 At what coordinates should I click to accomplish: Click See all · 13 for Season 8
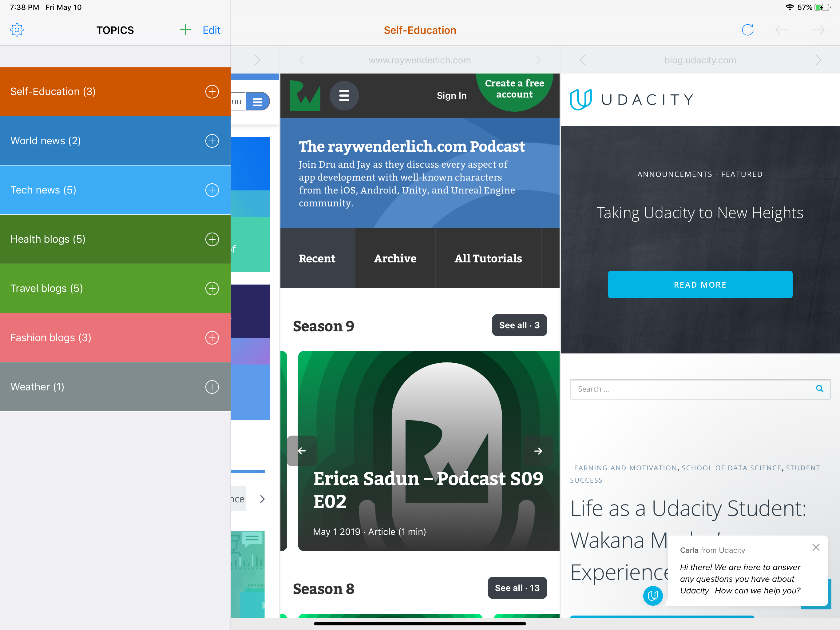(x=517, y=588)
